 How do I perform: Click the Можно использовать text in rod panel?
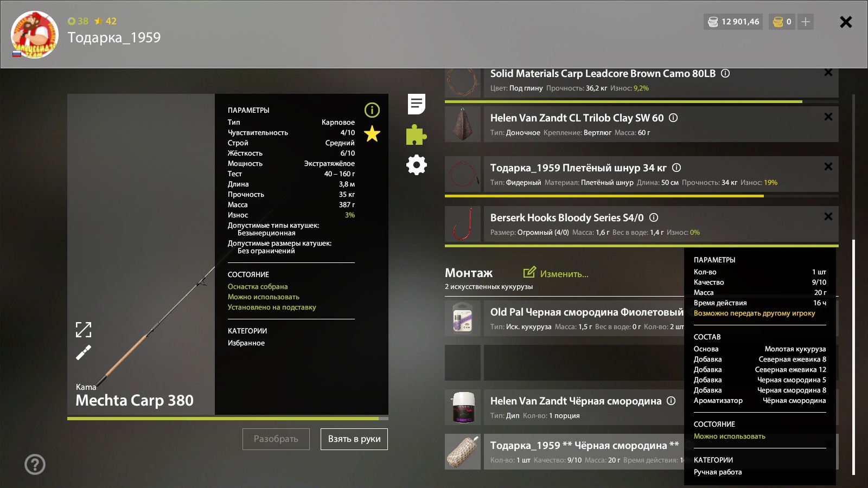(x=264, y=297)
